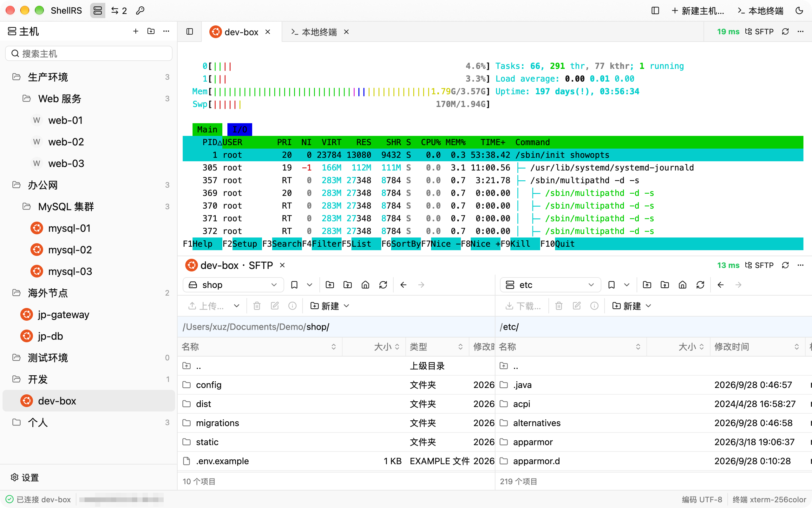Add new host with plus icon
Viewport: 812px width, 508px height.
pos(135,31)
